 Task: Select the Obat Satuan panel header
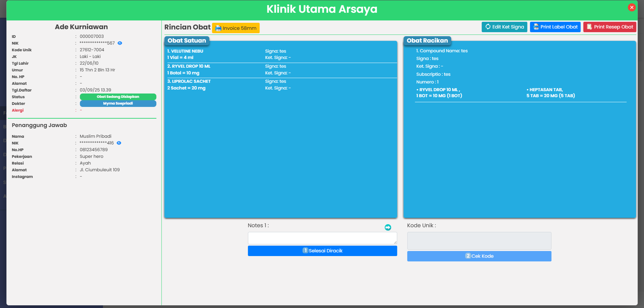coord(187,41)
